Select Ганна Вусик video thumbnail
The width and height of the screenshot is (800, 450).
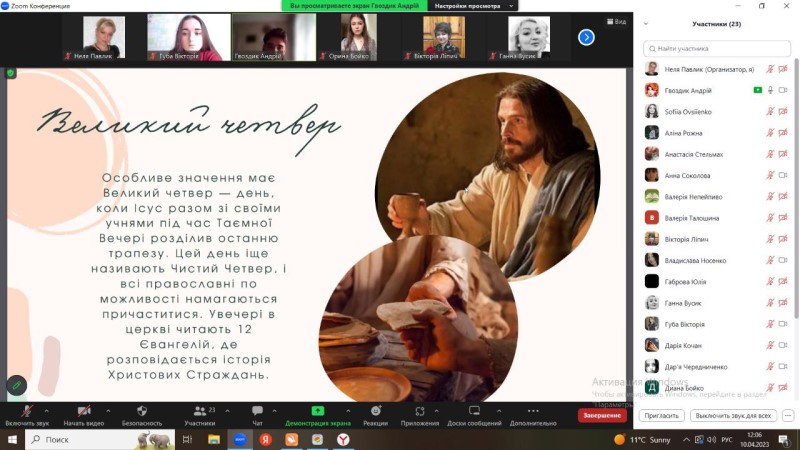tap(529, 37)
